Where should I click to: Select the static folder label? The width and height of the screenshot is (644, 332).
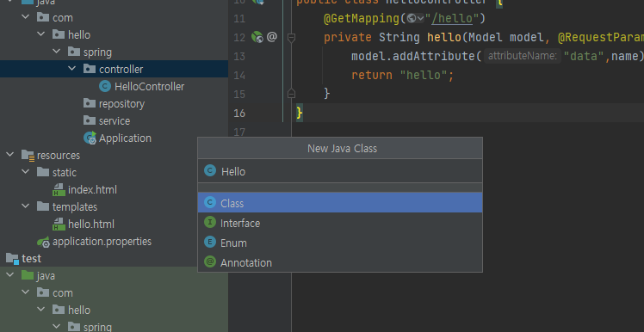tap(65, 172)
